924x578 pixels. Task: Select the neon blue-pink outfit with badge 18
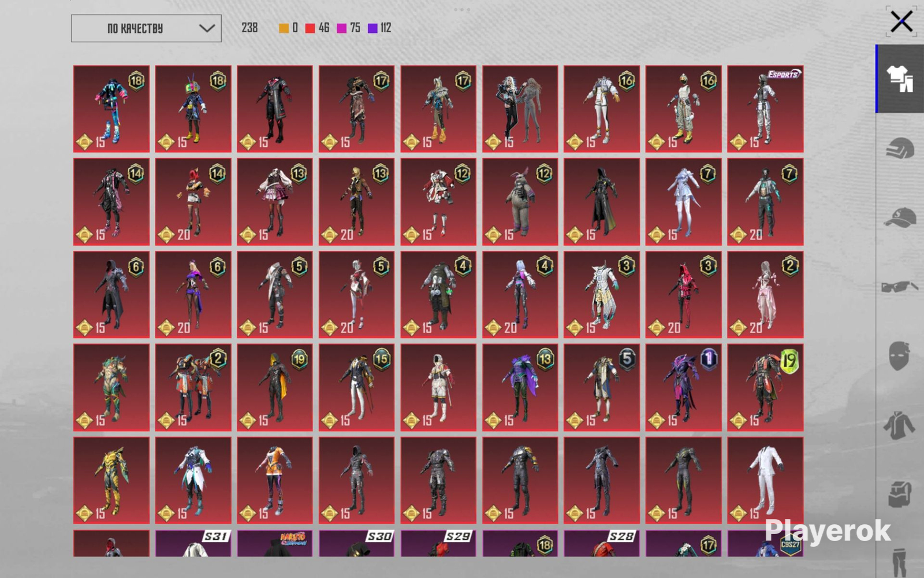click(x=111, y=109)
